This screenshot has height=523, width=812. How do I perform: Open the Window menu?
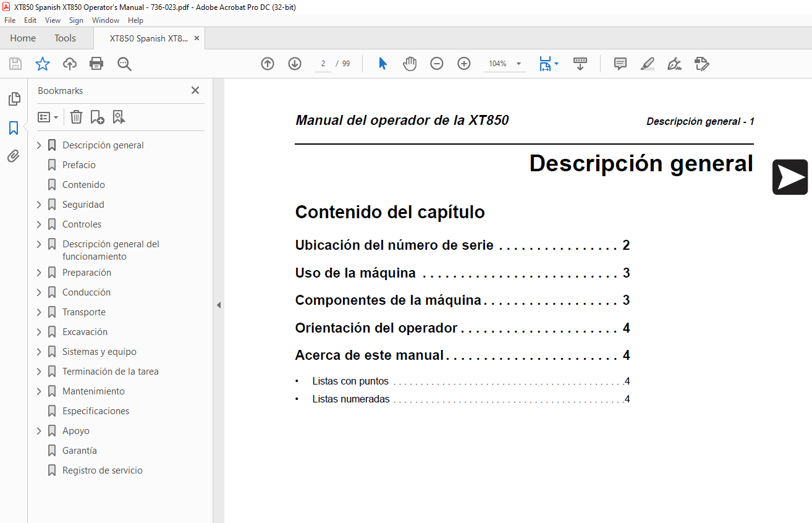click(106, 20)
